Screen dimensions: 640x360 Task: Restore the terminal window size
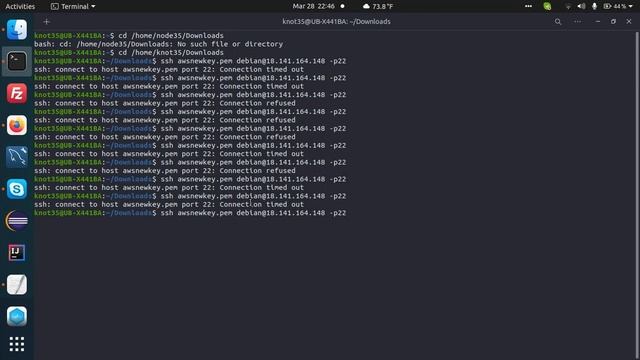(x=613, y=22)
